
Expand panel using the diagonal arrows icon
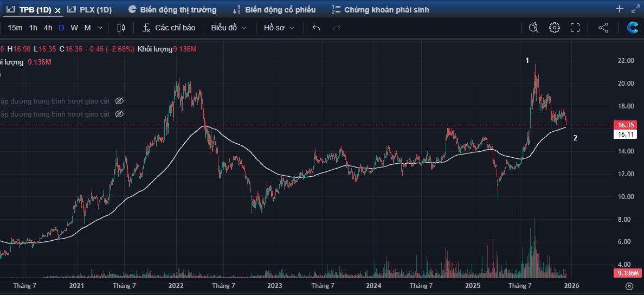(635, 9)
